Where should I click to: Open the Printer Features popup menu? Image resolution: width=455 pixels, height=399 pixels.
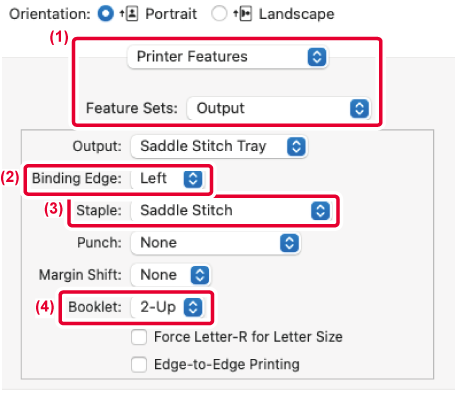pyautogui.click(x=228, y=57)
